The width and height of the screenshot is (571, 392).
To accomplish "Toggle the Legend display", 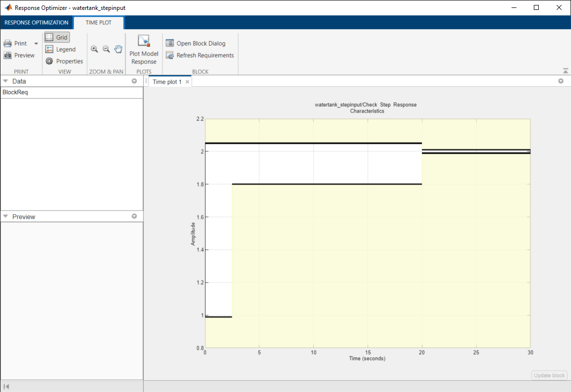I will click(x=60, y=50).
